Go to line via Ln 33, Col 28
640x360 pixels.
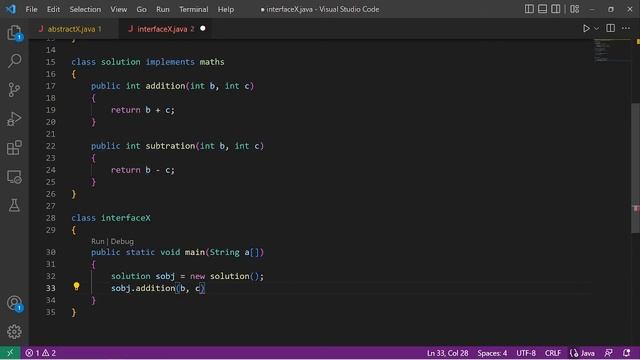[447, 353]
